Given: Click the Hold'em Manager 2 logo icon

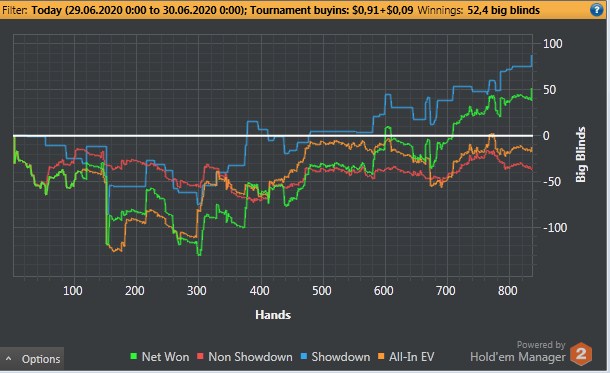Looking at the screenshot, I should click(x=581, y=354).
